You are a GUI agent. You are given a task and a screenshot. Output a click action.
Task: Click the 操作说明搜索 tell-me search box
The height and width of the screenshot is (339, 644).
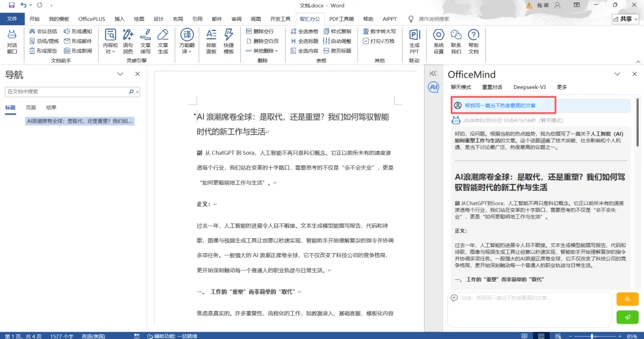coord(434,19)
